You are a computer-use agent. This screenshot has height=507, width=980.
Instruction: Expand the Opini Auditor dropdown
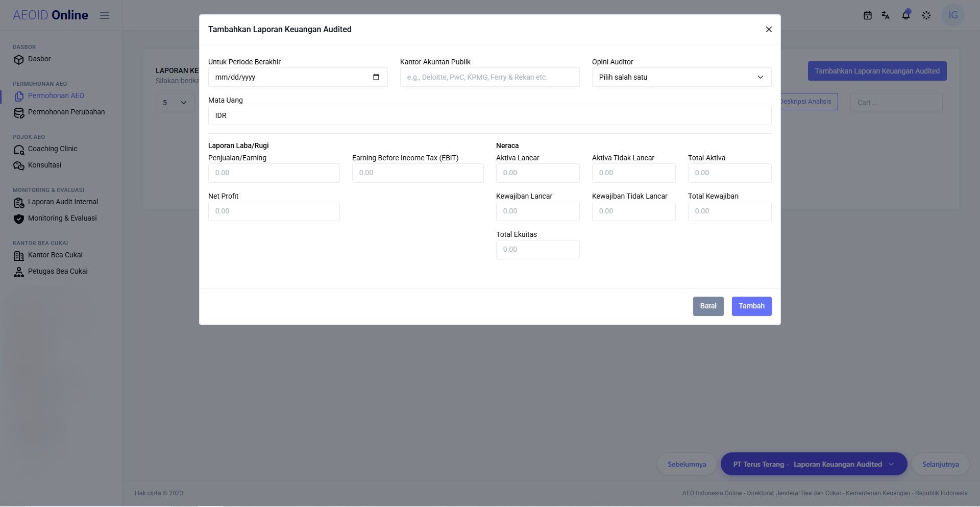tap(681, 77)
